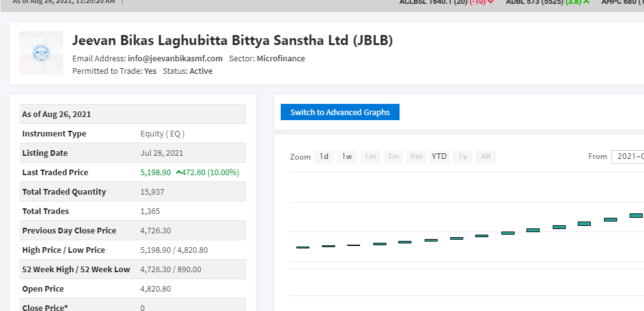644x311 pixels.
Task: Click the Switch to Advanced Graphs button
Action: click(x=340, y=112)
